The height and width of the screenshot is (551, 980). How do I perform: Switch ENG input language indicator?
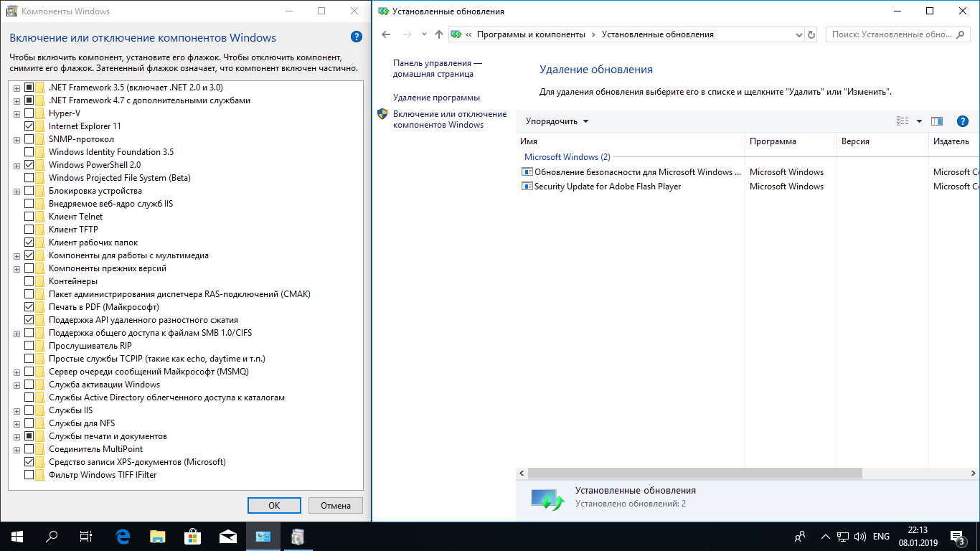tap(882, 537)
